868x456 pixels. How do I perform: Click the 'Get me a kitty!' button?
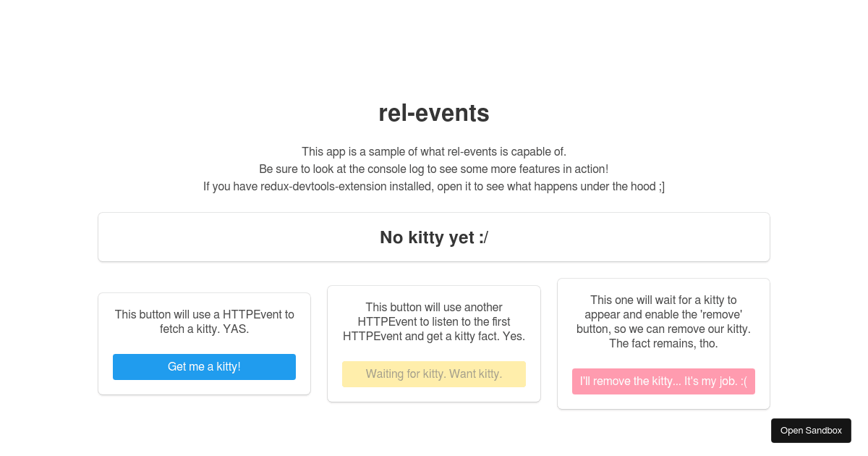(204, 366)
